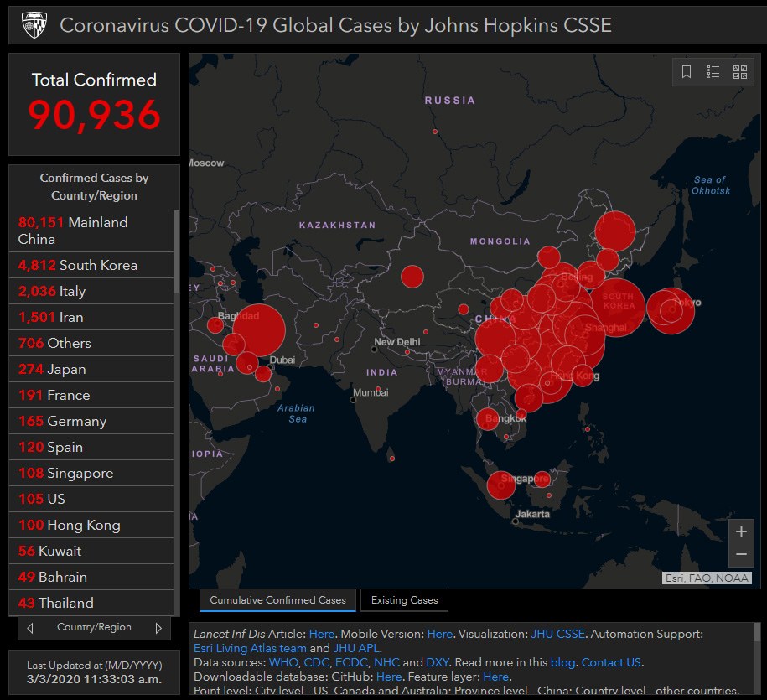Click the large red circle near Baghdad
Viewport: 767px width, 700px height.
259,329
